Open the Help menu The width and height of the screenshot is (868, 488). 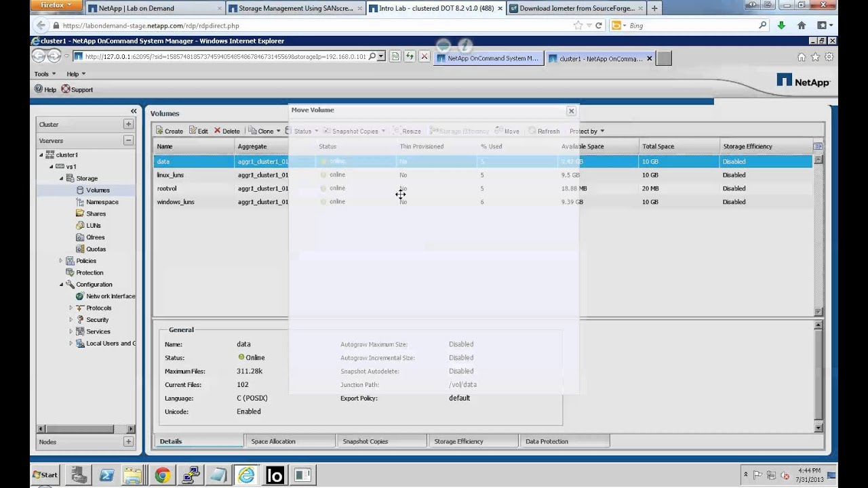point(75,74)
